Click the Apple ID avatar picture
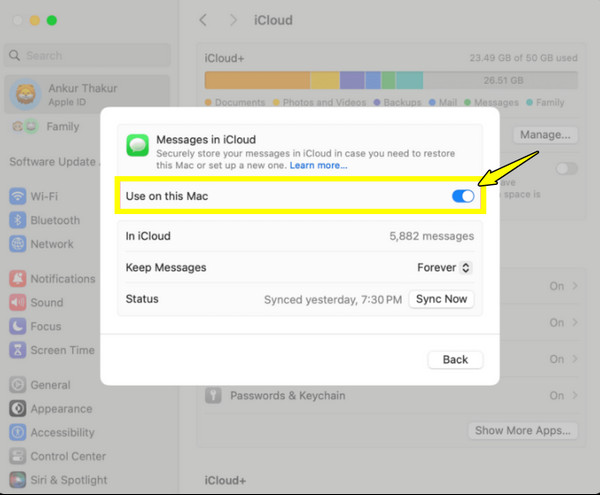Image resolution: width=600 pixels, height=495 pixels. tap(25, 94)
